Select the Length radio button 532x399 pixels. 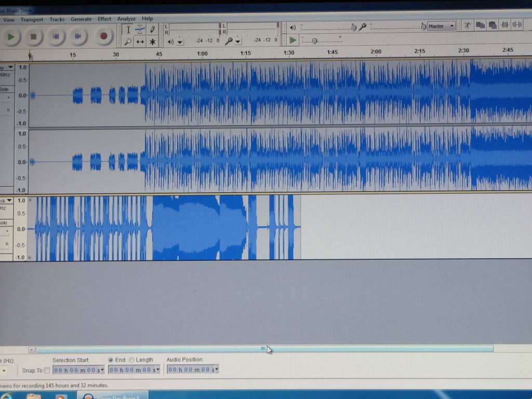pyautogui.click(x=131, y=360)
